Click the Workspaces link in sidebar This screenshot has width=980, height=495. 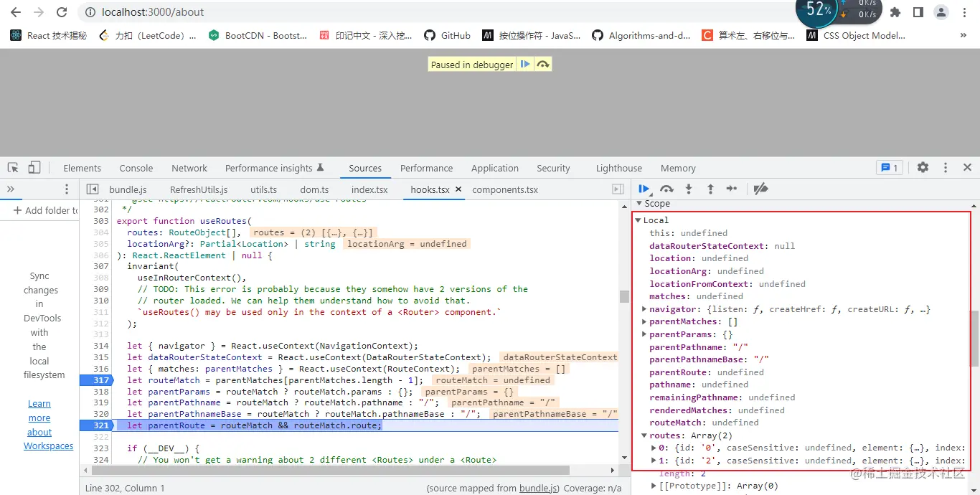click(48, 445)
